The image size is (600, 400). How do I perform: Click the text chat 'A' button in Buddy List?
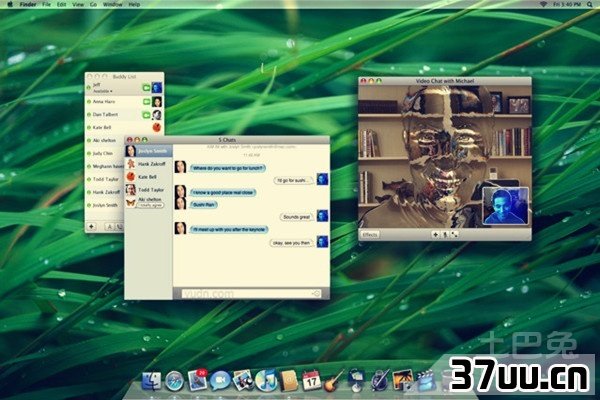(x=110, y=227)
